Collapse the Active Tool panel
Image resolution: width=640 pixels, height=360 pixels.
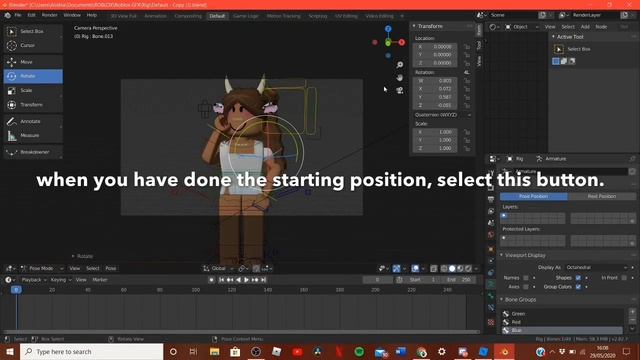click(553, 37)
